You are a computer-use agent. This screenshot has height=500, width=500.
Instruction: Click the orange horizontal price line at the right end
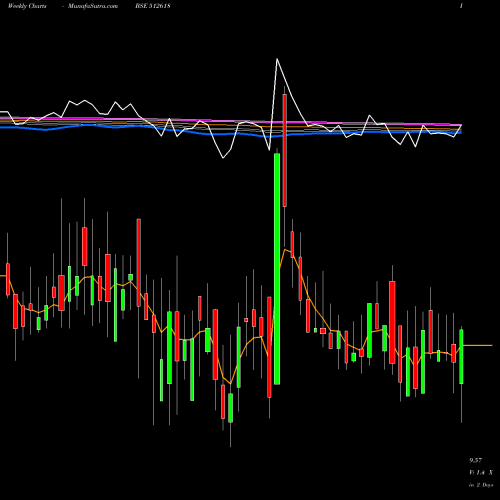[x=478, y=345]
